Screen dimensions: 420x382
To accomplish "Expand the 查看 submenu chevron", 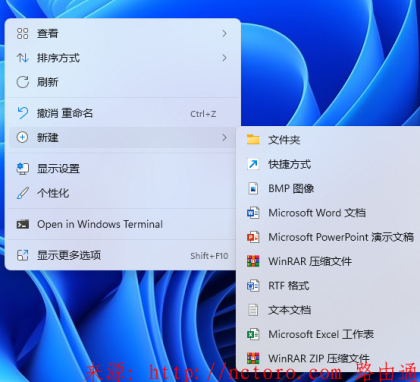I will [224, 33].
